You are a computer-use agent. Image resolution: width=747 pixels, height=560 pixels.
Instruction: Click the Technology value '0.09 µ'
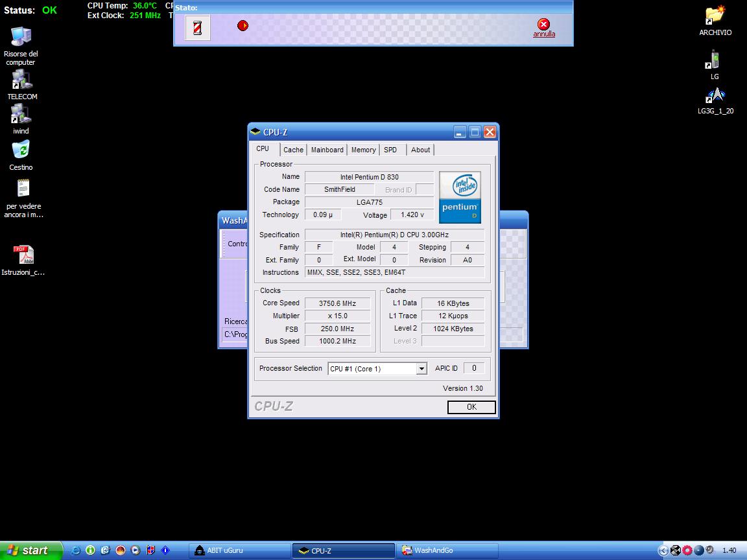pos(323,215)
